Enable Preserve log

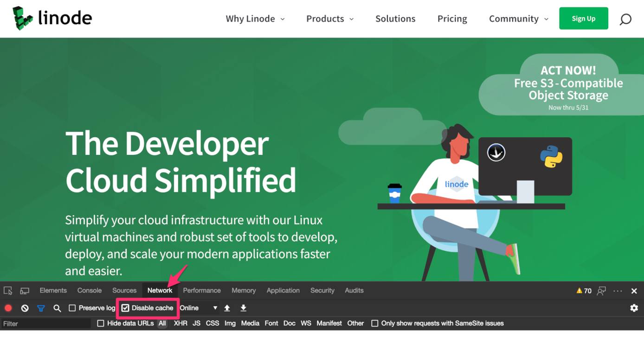click(72, 307)
